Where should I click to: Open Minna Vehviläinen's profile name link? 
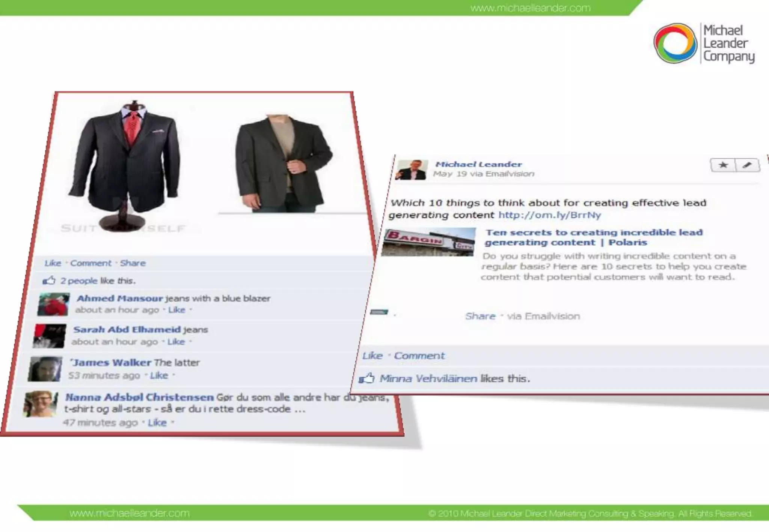[x=428, y=378]
